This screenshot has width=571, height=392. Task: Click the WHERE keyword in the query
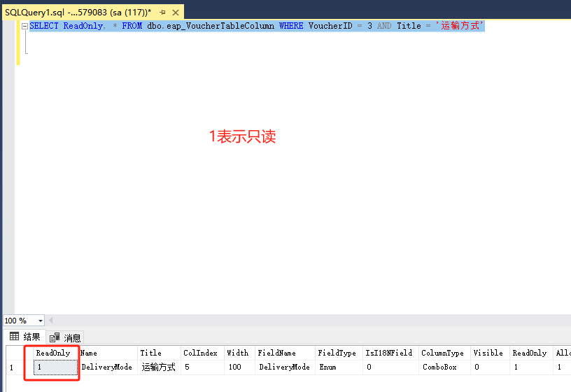tap(291, 26)
